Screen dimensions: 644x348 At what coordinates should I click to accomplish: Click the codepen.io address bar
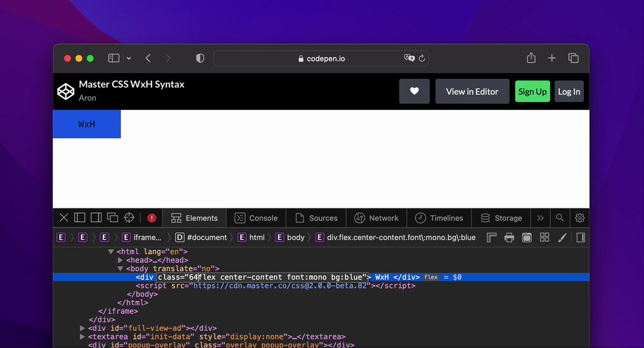321,58
